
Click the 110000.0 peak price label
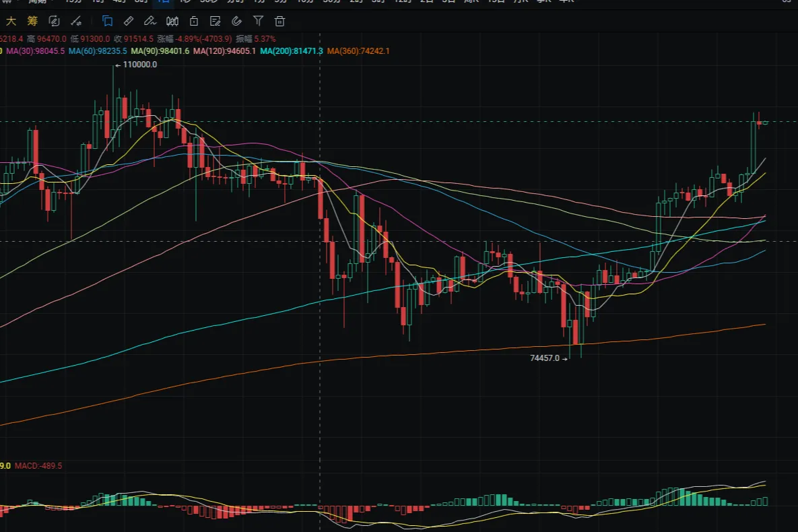click(140, 65)
